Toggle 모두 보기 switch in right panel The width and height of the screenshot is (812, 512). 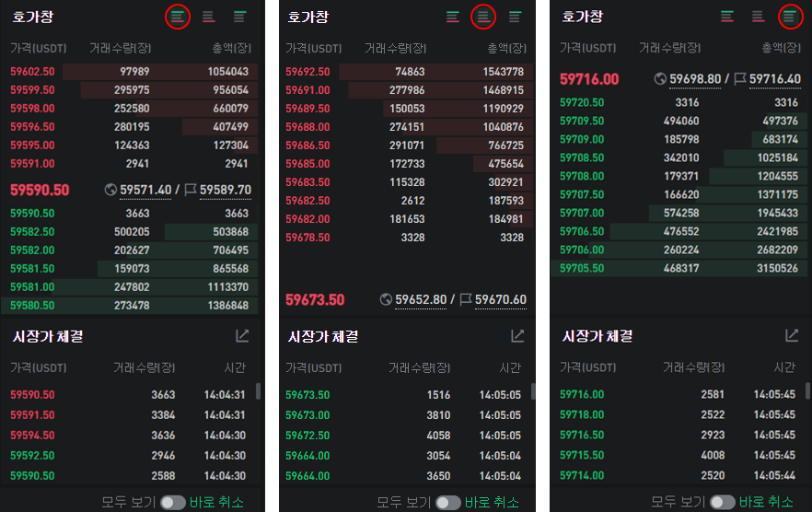coord(723,502)
